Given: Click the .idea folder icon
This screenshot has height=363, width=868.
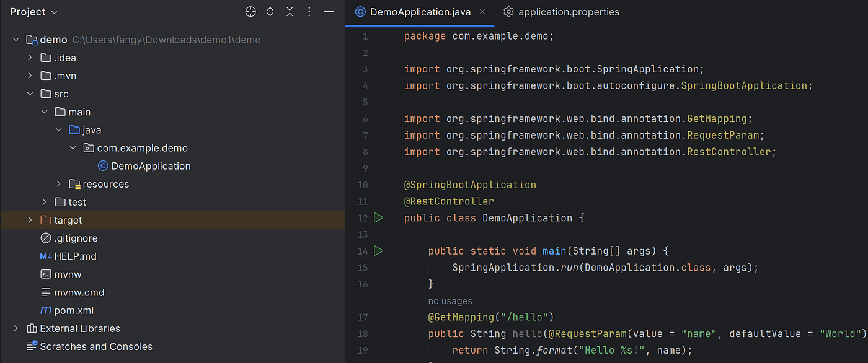Looking at the screenshot, I should 45,58.
